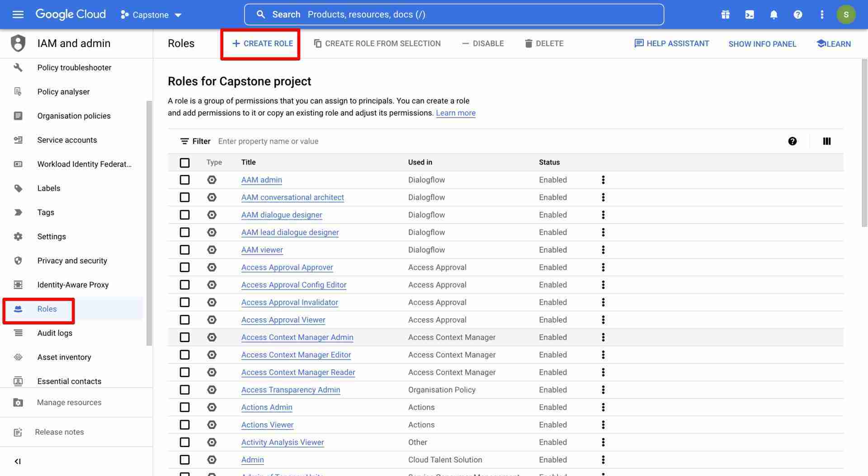
Task: Open Actions Viewer row actions menu
Action: tap(603, 425)
